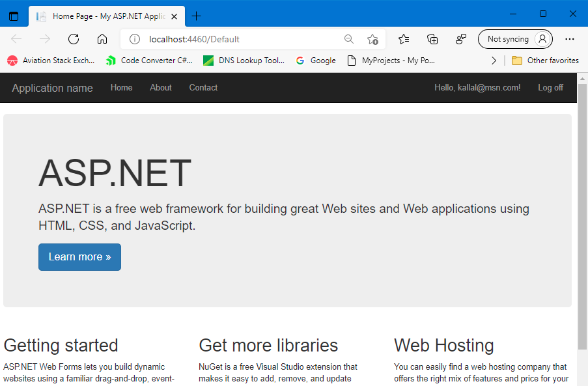Open the Favorites list
Image resolution: width=588 pixels, height=386 pixels.
[x=404, y=39]
